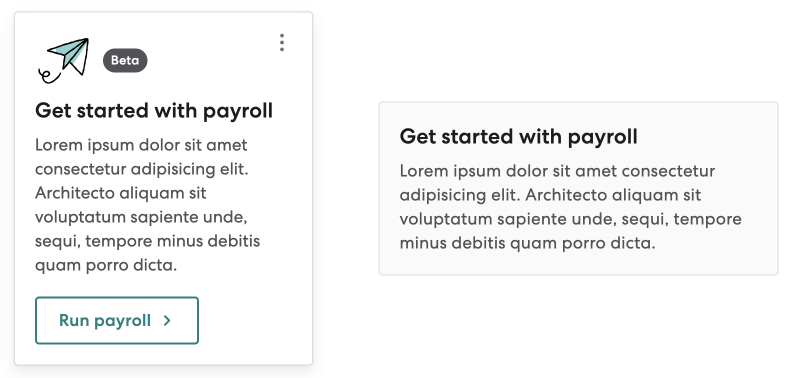
Task: Click 'consectetur adipisicing elit.' line in white card
Action: [142, 169]
